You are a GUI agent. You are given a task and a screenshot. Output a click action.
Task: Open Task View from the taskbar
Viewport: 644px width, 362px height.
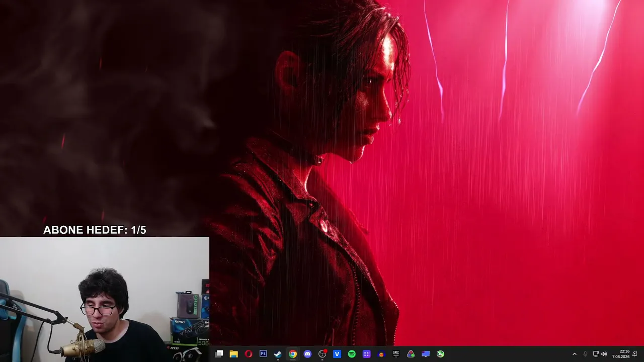point(219,354)
